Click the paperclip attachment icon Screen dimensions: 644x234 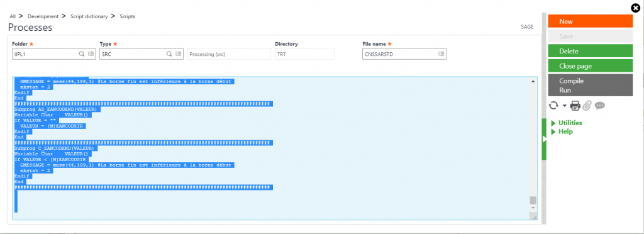pos(587,106)
